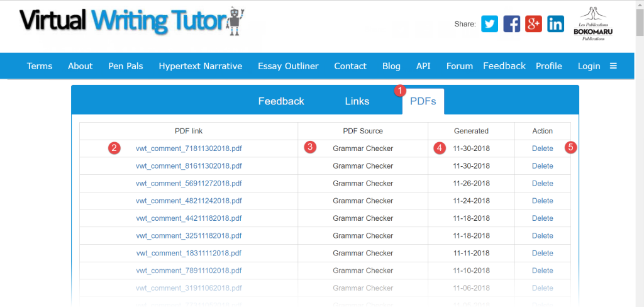
Task: Open the Profile page
Action: point(548,66)
